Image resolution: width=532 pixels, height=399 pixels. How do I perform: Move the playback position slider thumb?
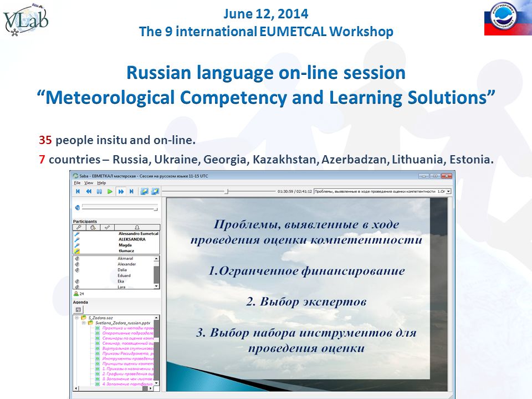pyautogui.click(x=227, y=191)
